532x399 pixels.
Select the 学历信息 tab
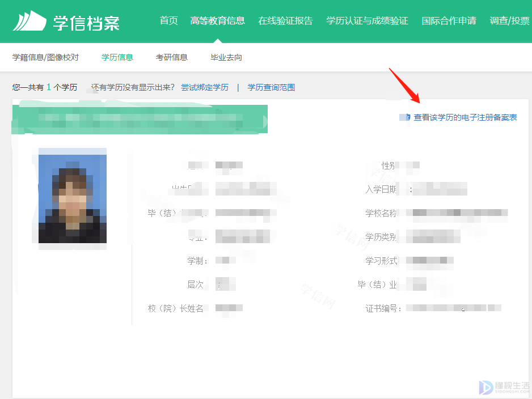coord(117,57)
